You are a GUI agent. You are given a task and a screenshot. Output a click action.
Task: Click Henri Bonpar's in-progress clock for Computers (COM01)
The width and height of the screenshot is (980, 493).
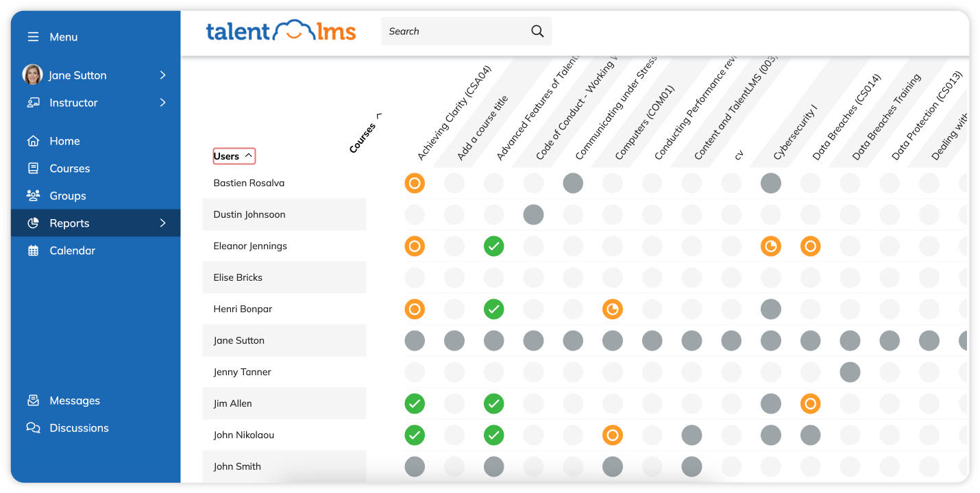click(x=613, y=309)
